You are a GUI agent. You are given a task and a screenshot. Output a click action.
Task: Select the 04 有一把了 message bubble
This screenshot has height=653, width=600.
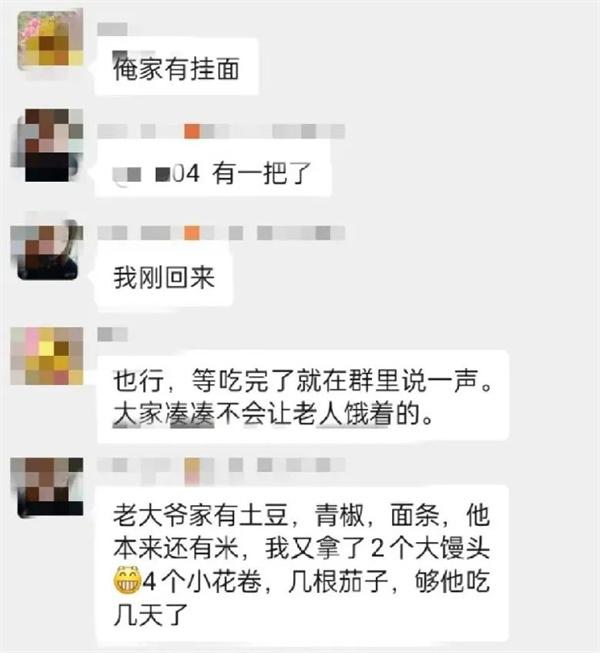tap(213, 170)
